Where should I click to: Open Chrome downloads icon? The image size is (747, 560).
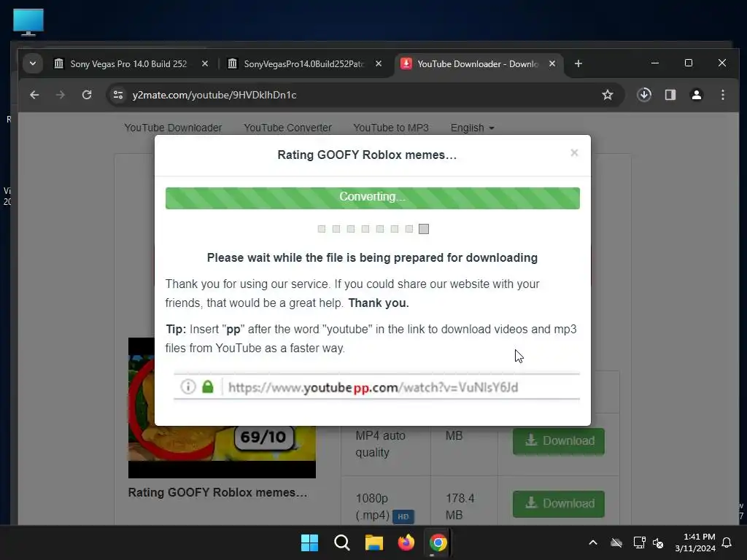[644, 95]
